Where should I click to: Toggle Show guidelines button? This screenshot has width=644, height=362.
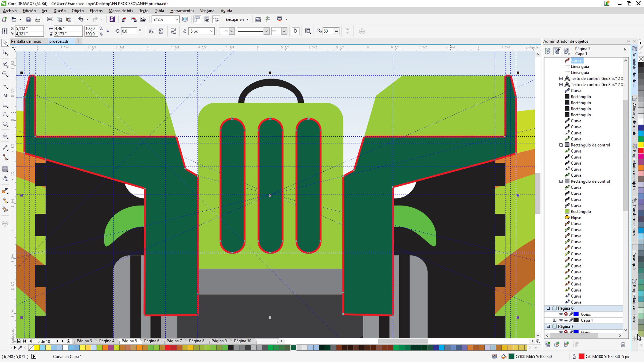[x=216, y=19]
